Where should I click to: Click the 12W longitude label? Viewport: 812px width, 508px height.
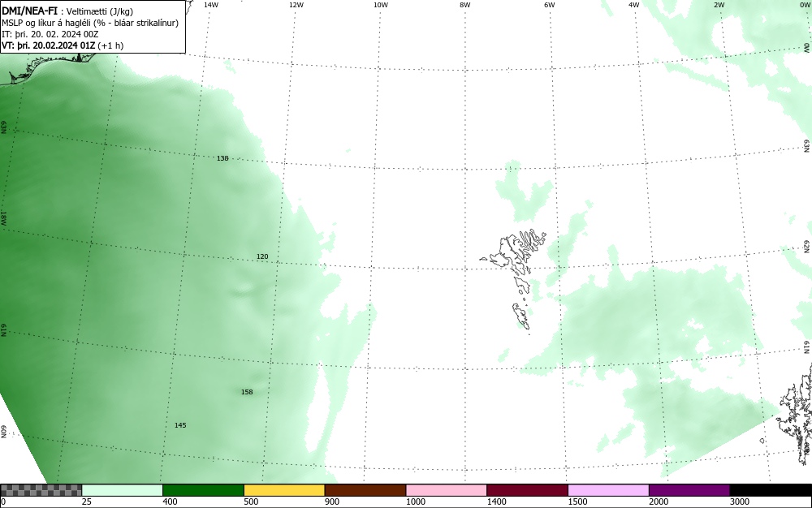[296, 5]
